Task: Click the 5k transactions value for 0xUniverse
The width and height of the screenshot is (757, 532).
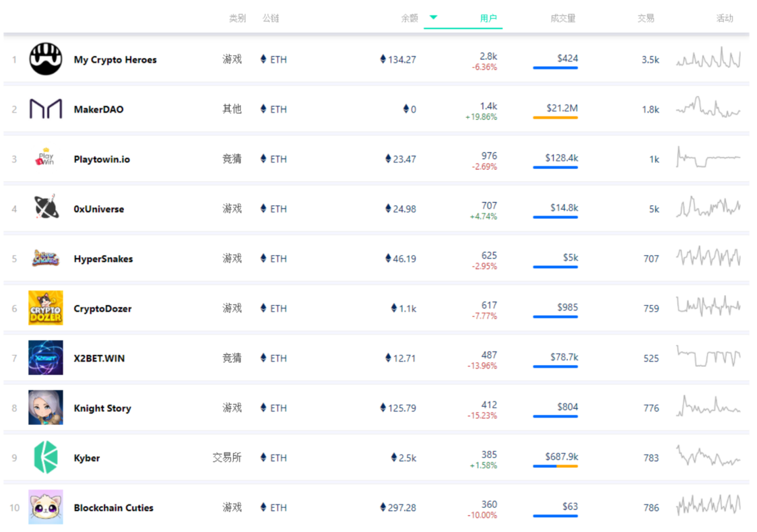Action: (654, 209)
